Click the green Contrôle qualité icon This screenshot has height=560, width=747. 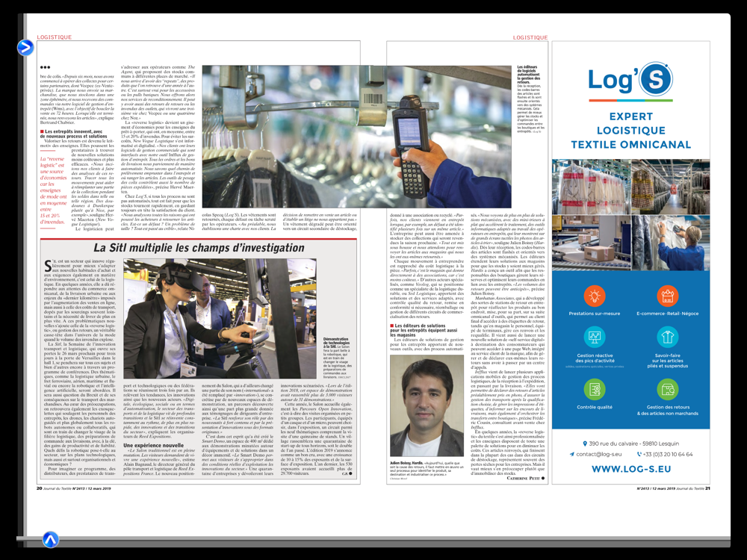[595, 389]
